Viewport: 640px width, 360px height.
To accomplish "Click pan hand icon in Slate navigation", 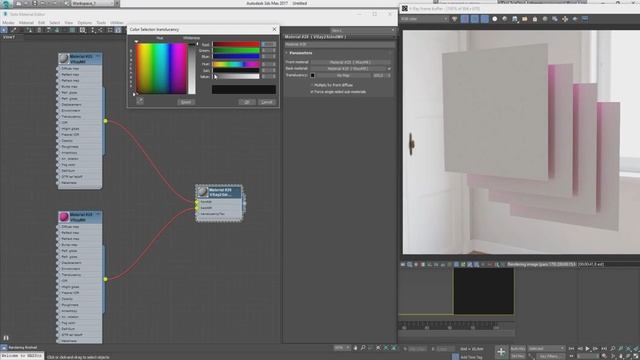I will [x=355, y=348].
